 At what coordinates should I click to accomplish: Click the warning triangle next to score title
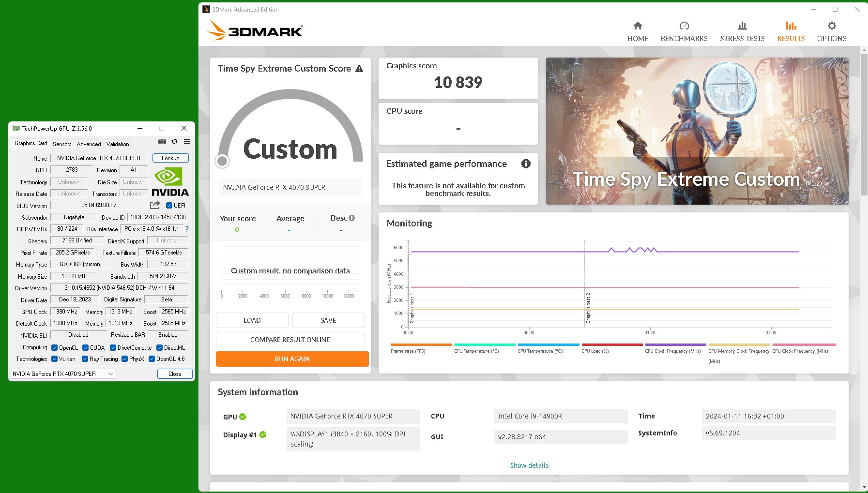[x=359, y=69]
